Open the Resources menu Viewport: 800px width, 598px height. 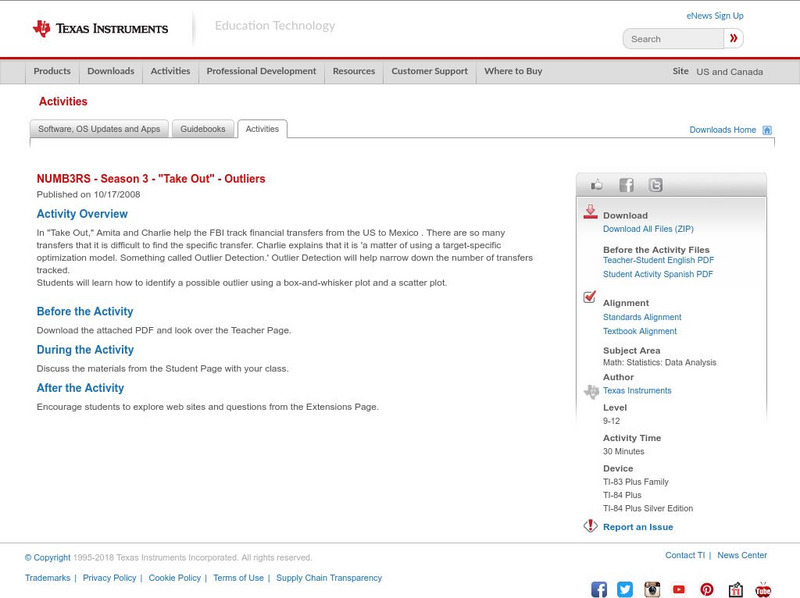(354, 71)
